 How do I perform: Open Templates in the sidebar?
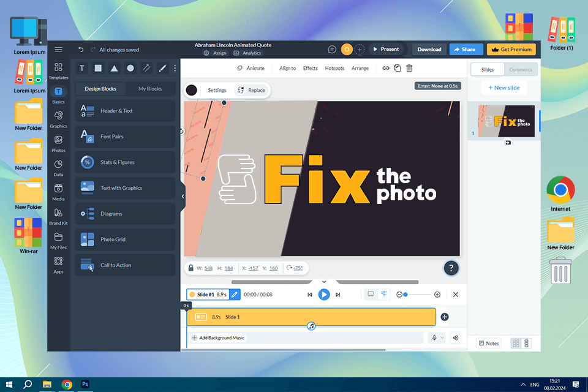pos(58,71)
